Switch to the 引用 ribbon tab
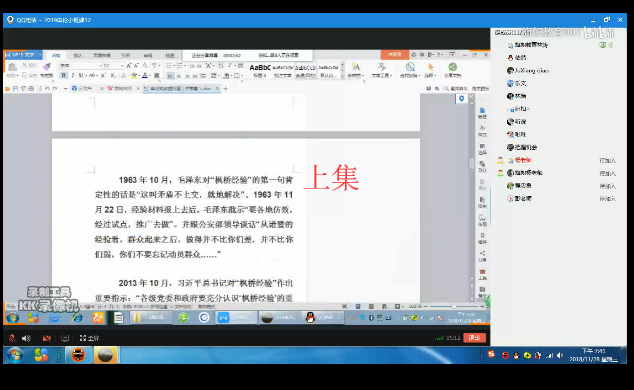This screenshot has height=390, width=634. pyautogui.click(x=125, y=55)
